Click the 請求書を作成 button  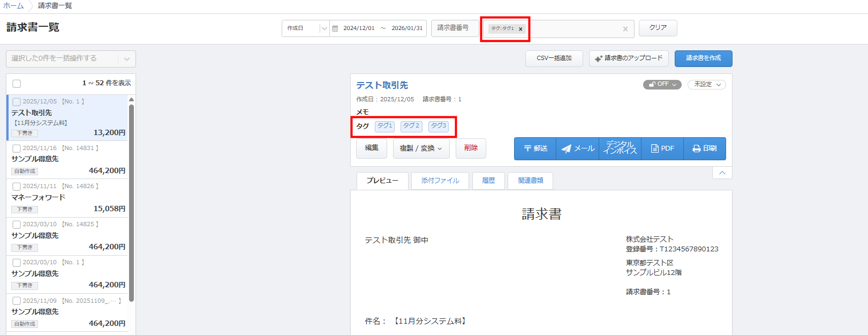point(703,58)
